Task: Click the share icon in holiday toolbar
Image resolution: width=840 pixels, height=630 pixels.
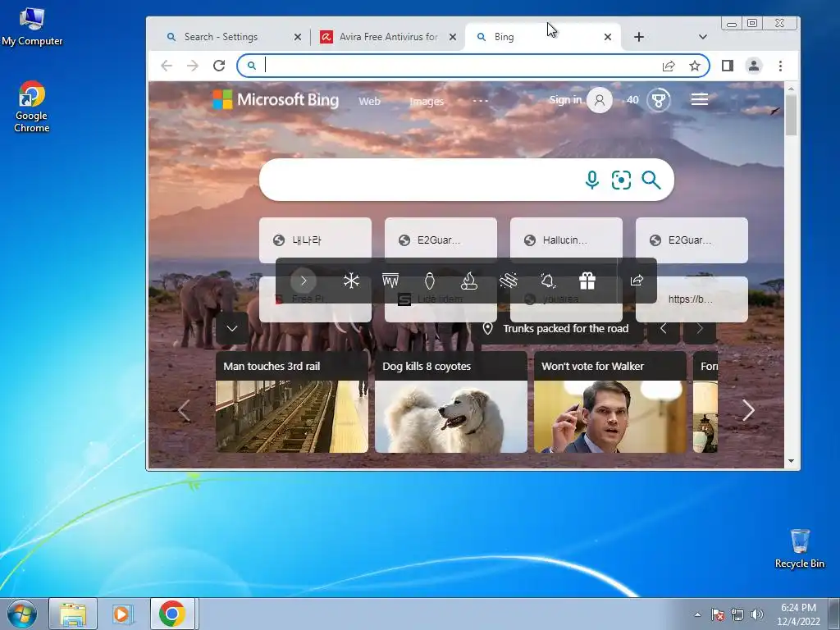Action: (637, 281)
